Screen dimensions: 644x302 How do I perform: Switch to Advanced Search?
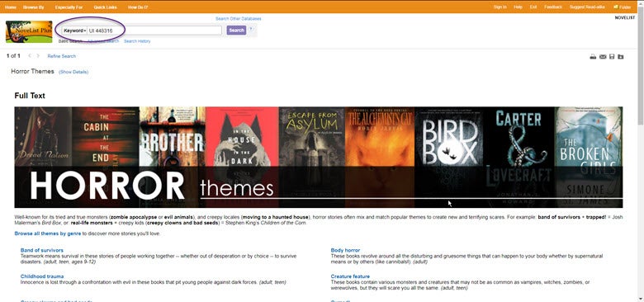pyautogui.click(x=102, y=41)
